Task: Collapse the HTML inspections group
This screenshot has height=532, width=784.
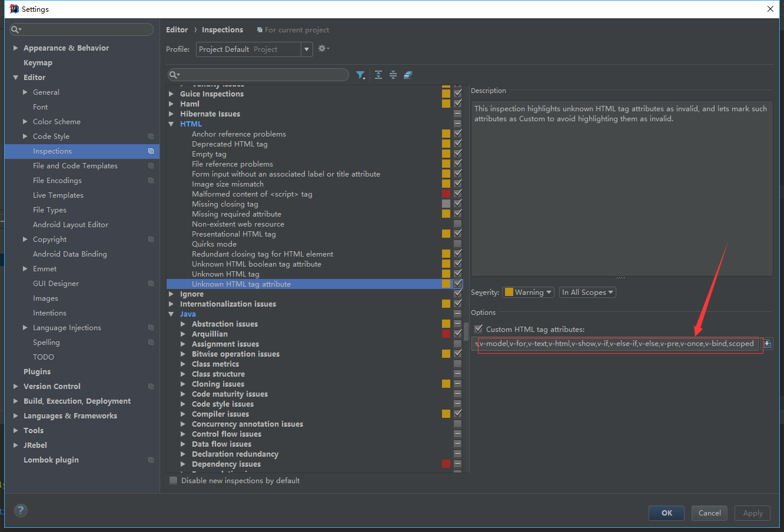Action: (x=171, y=124)
